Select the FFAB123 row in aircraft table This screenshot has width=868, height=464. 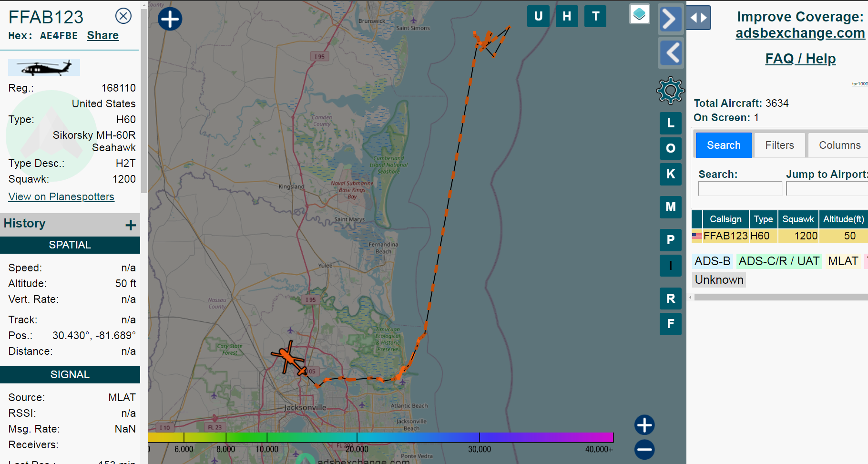pyautogui.click(x=780, y=236)
